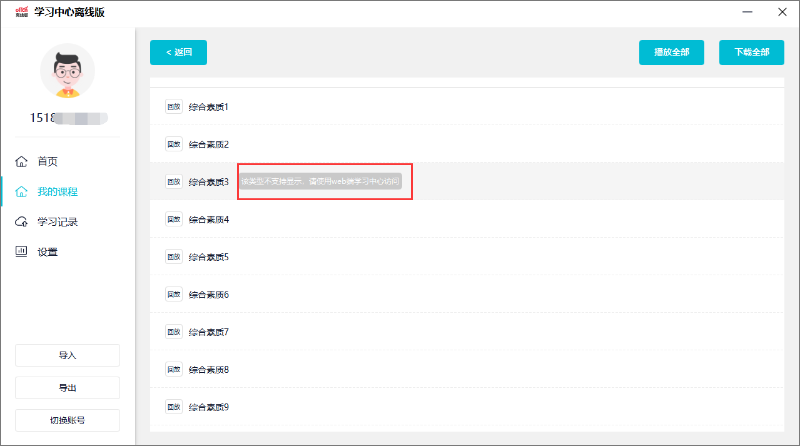Click the 首页 house icon

click(x=21, y=161)
